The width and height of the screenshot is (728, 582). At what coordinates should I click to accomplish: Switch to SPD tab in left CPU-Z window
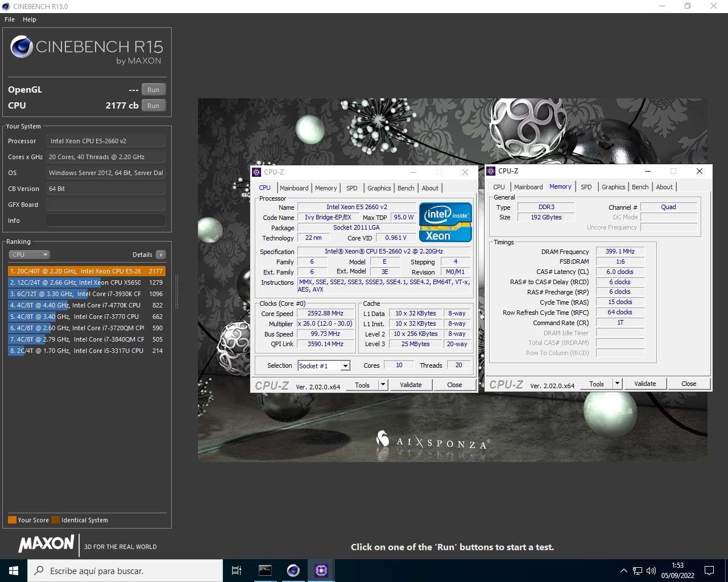[352, 188]
